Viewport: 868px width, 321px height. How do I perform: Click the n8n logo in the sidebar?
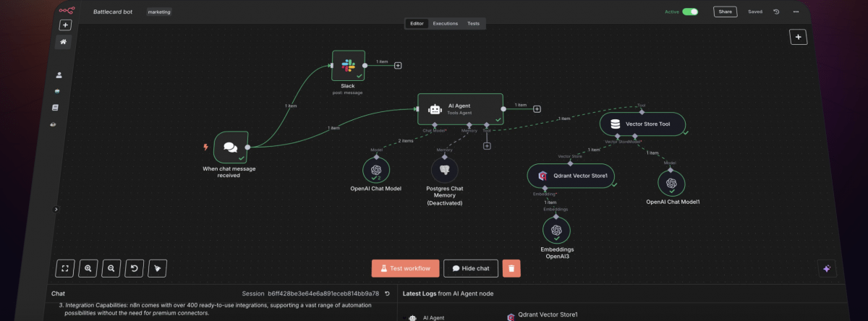click(67, 11)
